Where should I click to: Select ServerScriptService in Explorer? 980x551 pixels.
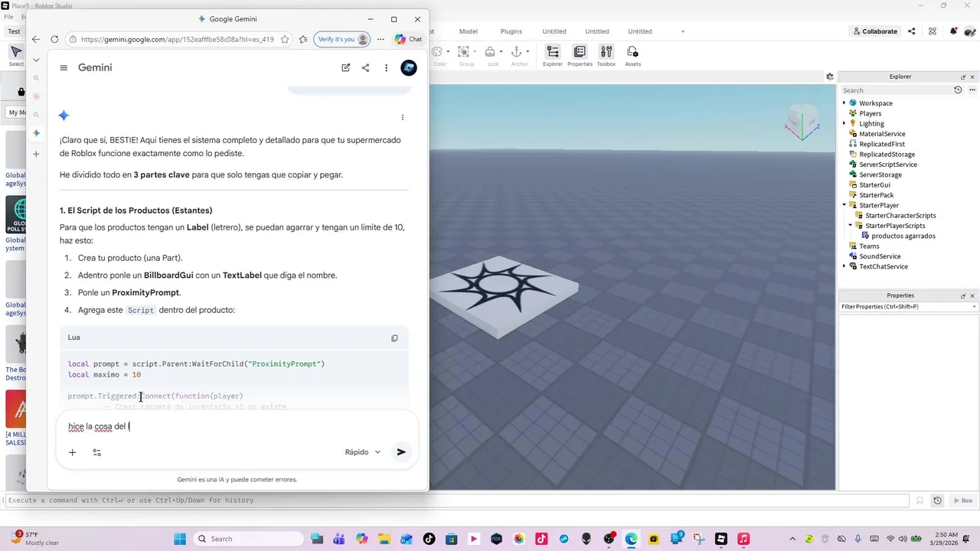[887, 165]
